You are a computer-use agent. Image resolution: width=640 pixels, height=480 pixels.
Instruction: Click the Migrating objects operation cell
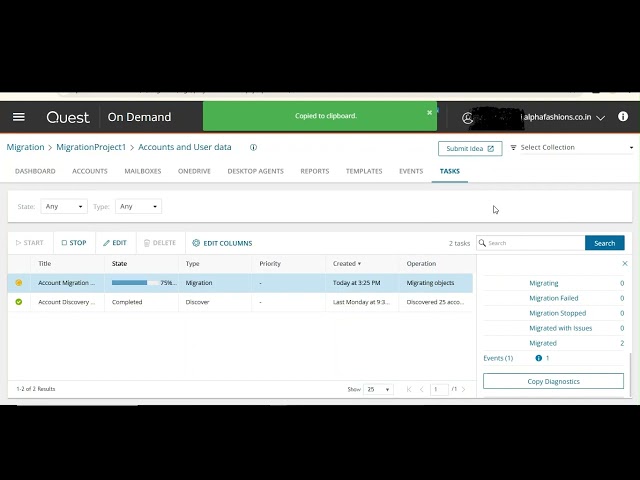tap(430, 283)
